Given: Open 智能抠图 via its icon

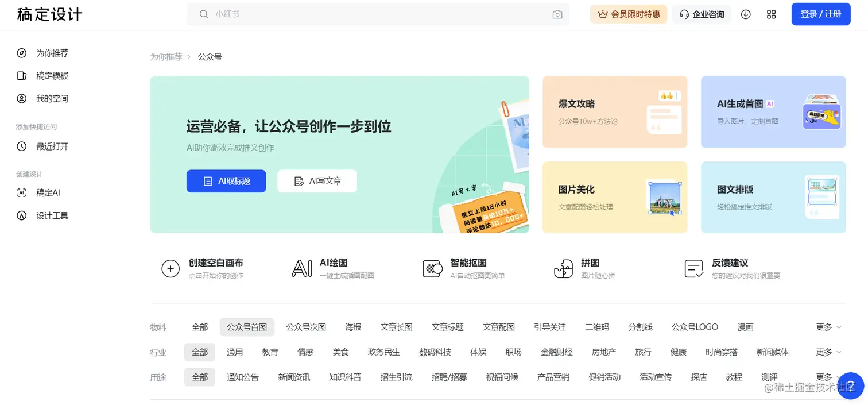Looking at the screenshot, I should point(432,268).
